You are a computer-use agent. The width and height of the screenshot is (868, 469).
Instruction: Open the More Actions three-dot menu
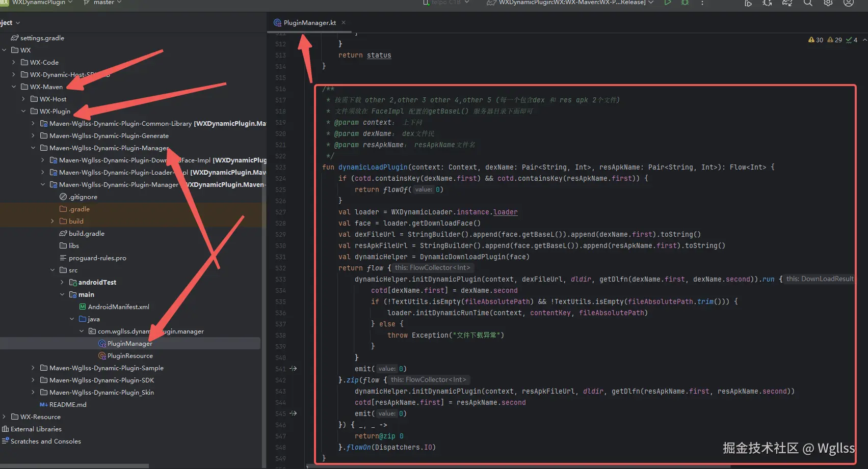pyautogui.click(x=702, y=3)
